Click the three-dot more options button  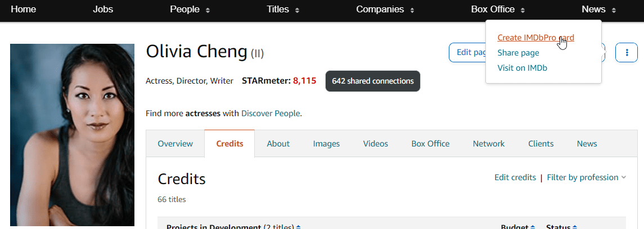(x=627, y=52)
